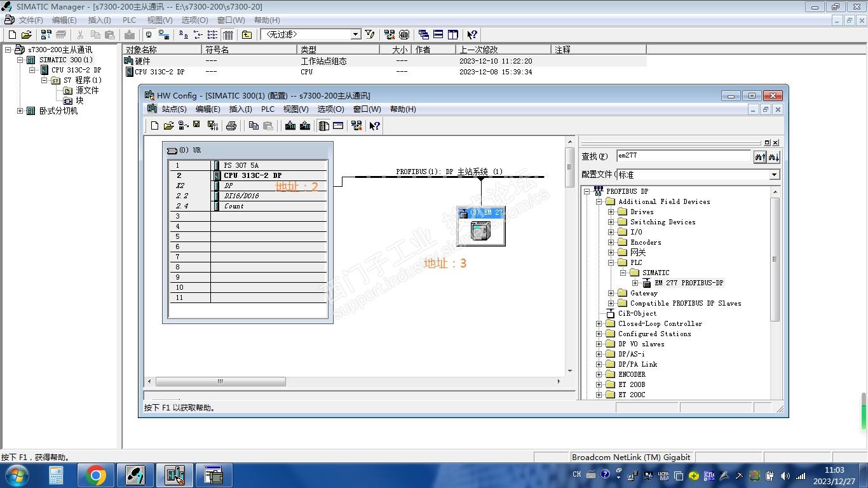868x488 pixels.
Task: Toggle the hardware Catalog icon in HW Config
Action: (324, 126)
